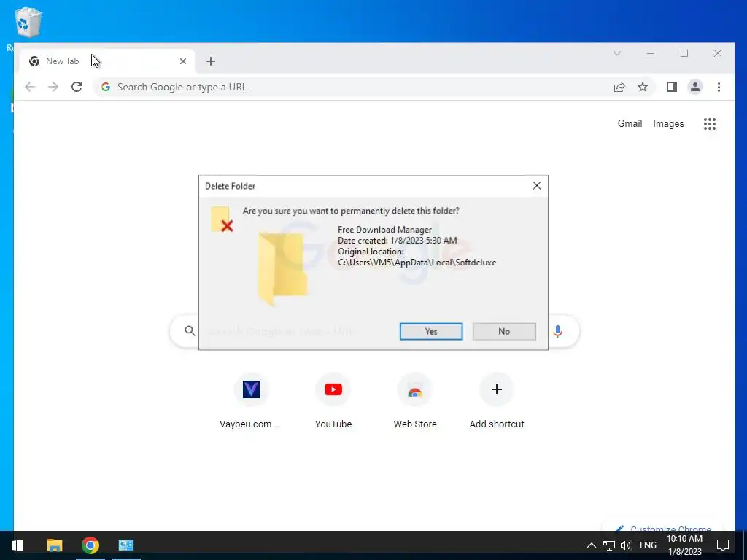Switch ENG input language

click(x=648, y=545)
